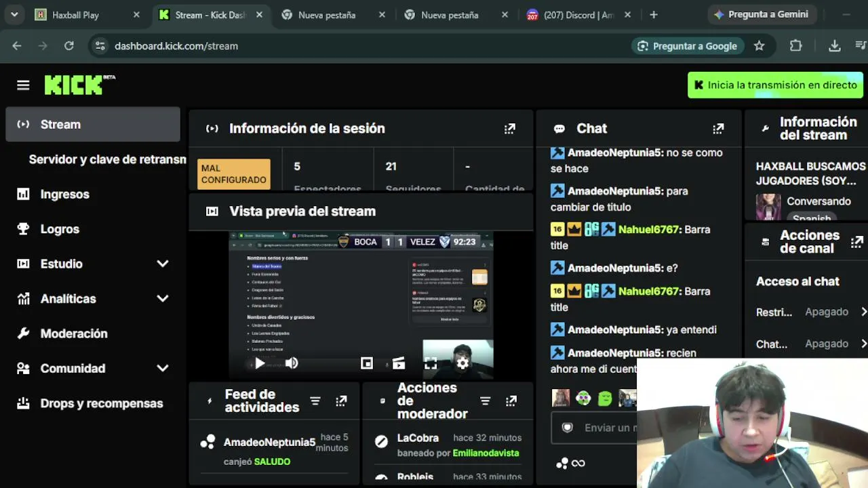
Task: Enter fullscreen in stream preview
Action: click(431, 363)
